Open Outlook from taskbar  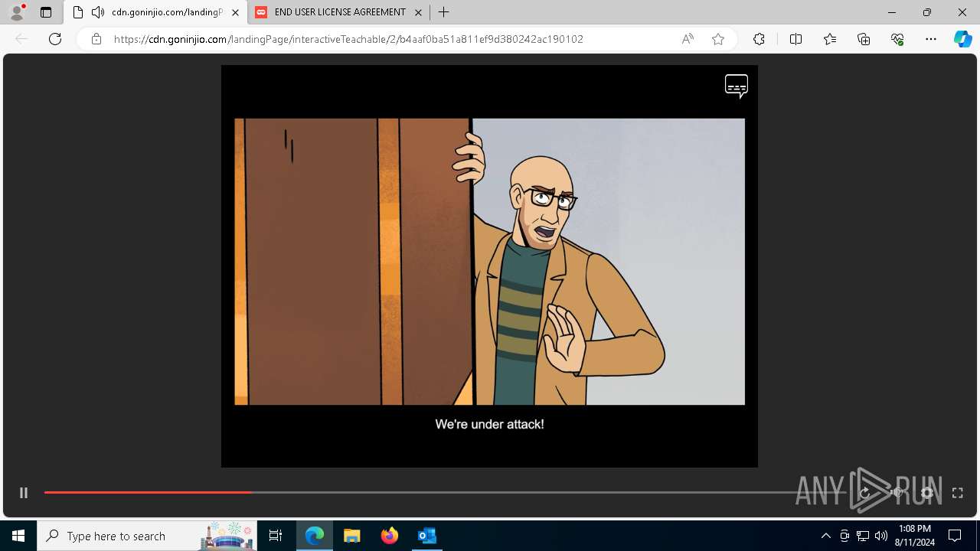[x=426, y=536]
